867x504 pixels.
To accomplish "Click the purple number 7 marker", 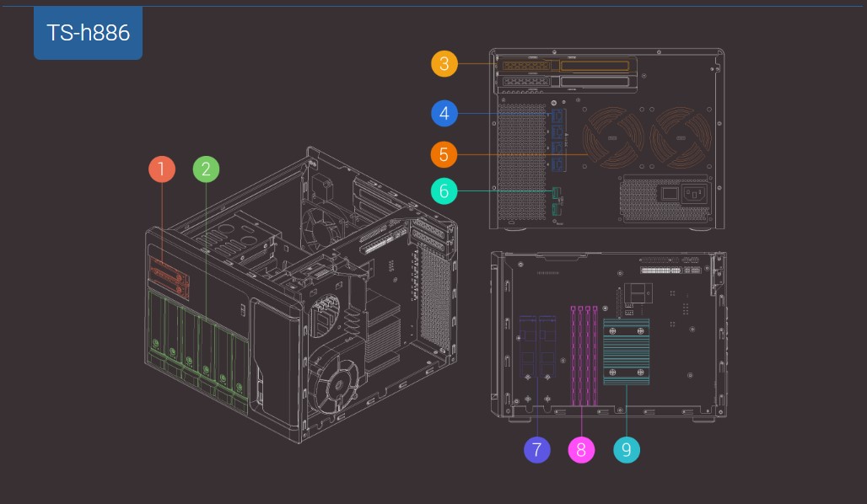I will (536, 449).
